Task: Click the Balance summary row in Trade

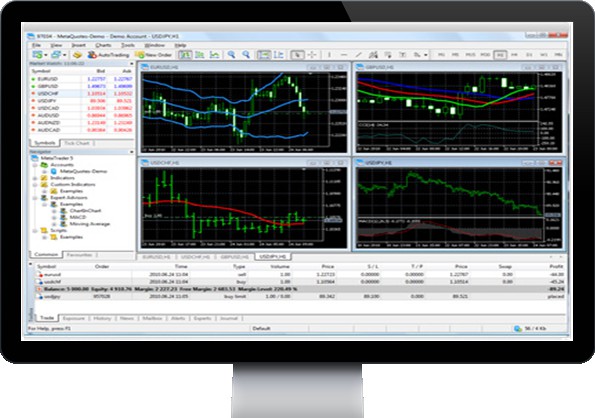Action: 300,289
